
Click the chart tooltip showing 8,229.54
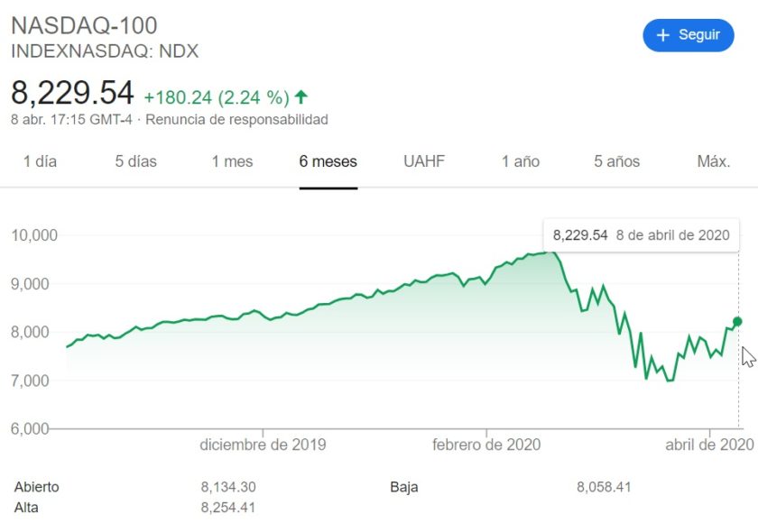(x=641, y=235)
